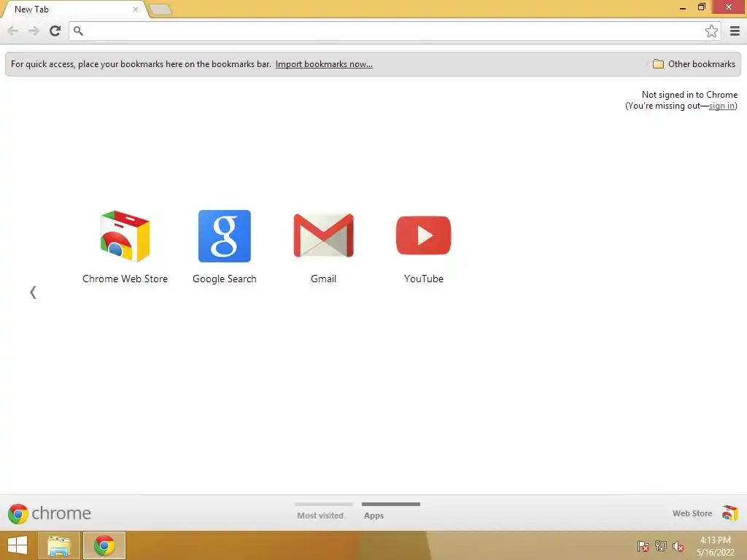Open the Windows Start button
The width and height of the screenshot is (747, 560).
(x=18, y=545)
